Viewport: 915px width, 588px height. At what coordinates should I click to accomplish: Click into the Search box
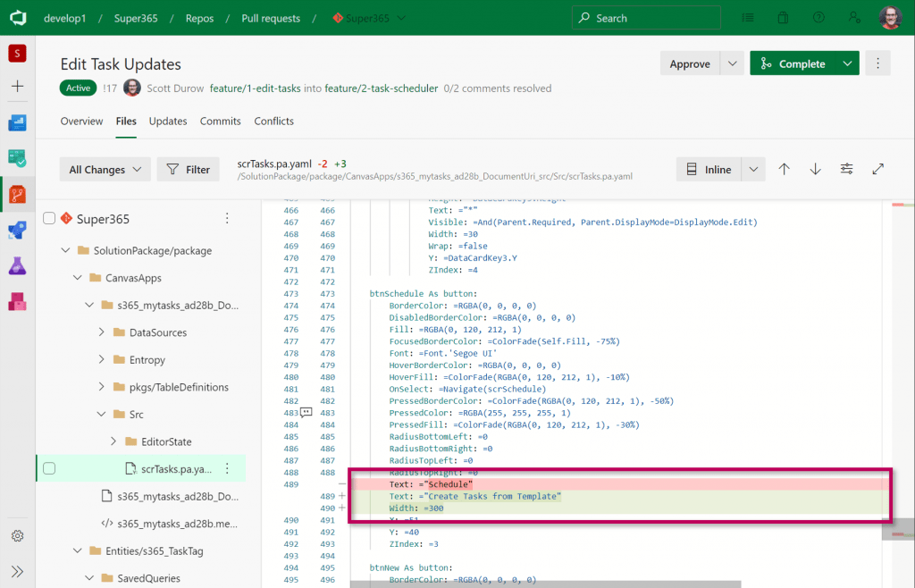click(646, 18)
